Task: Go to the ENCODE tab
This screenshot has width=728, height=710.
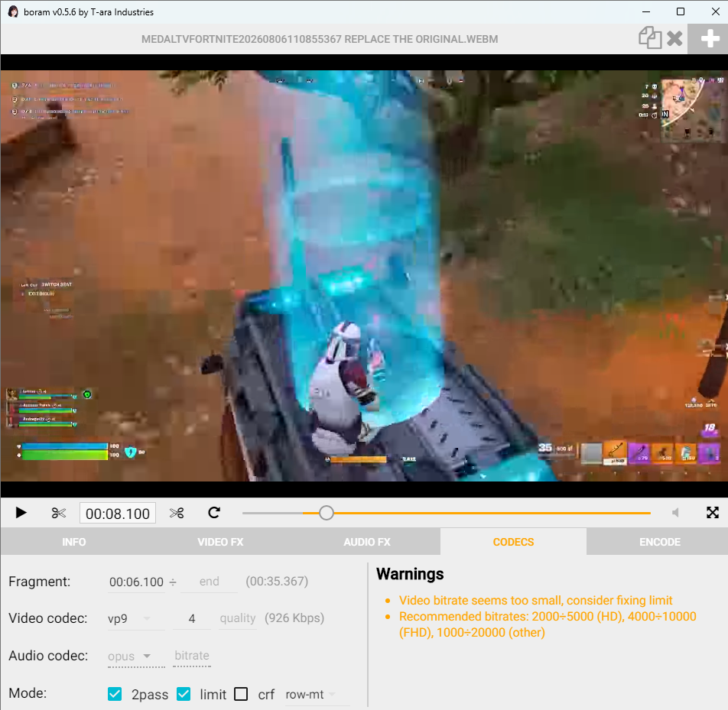Action: (x=660, y=542)
